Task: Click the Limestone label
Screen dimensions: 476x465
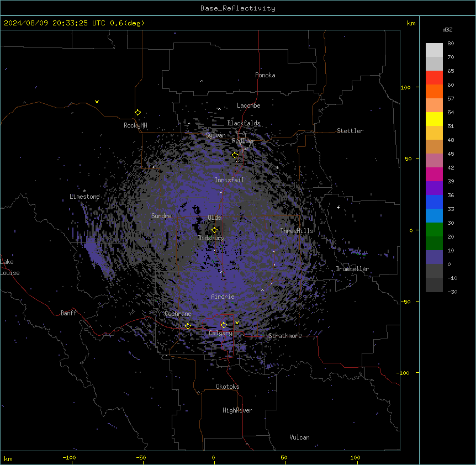Action: click(x=84, y=197)
